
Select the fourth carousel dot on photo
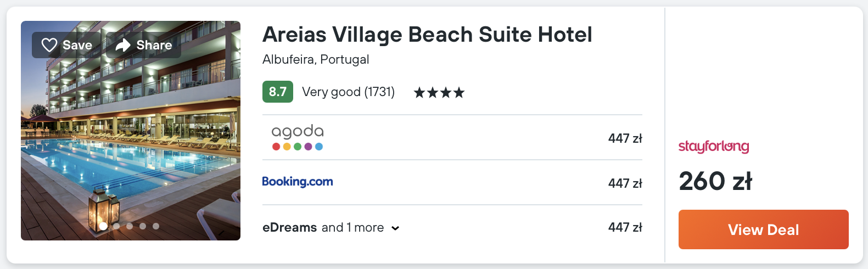coord(143,226)
